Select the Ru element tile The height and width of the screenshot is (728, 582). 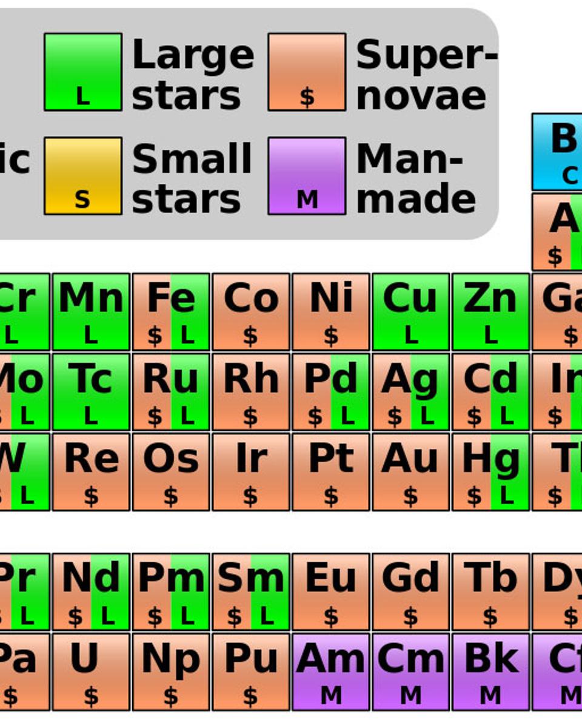(171, 392)
